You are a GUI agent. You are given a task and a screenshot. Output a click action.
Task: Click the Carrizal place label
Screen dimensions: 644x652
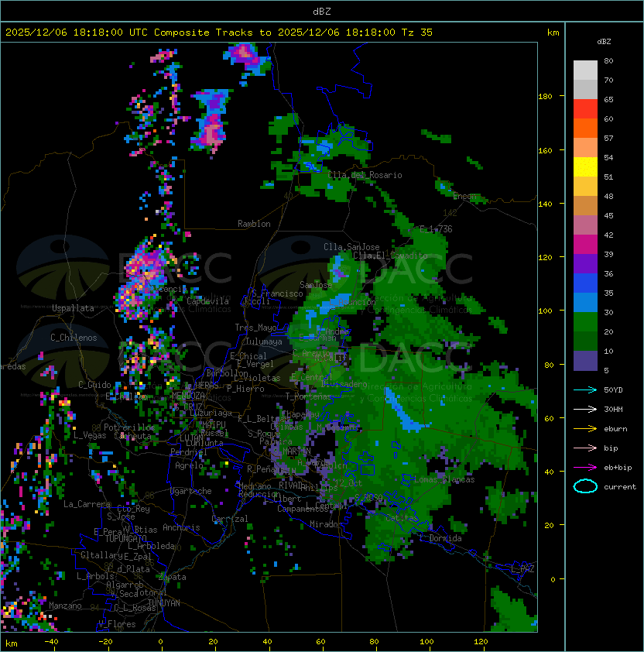point(230,519)
